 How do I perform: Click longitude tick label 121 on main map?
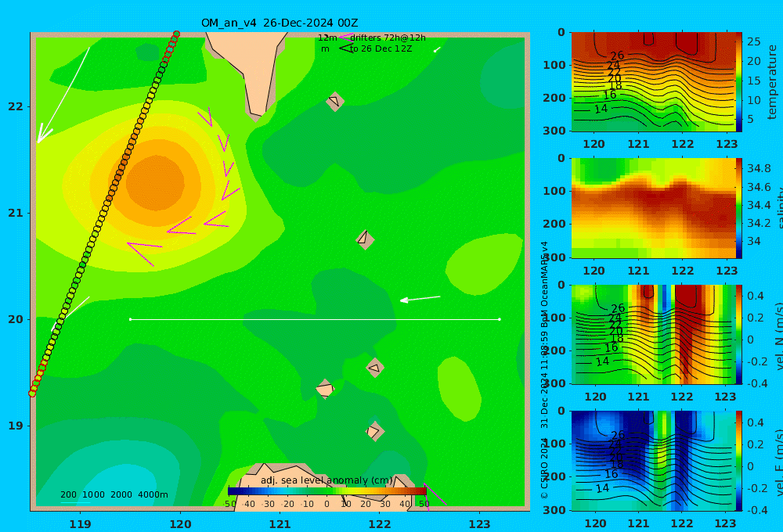280,524
